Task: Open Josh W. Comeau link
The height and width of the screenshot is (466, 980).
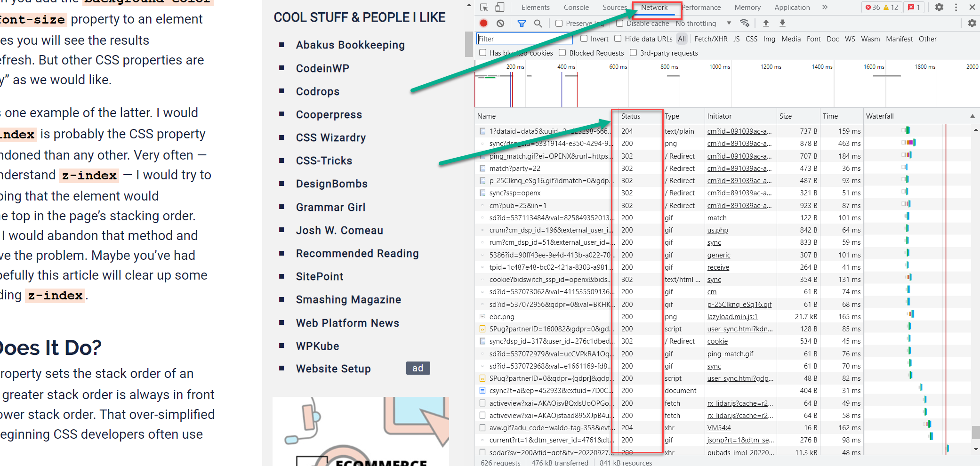Action: tap(339, 230)
